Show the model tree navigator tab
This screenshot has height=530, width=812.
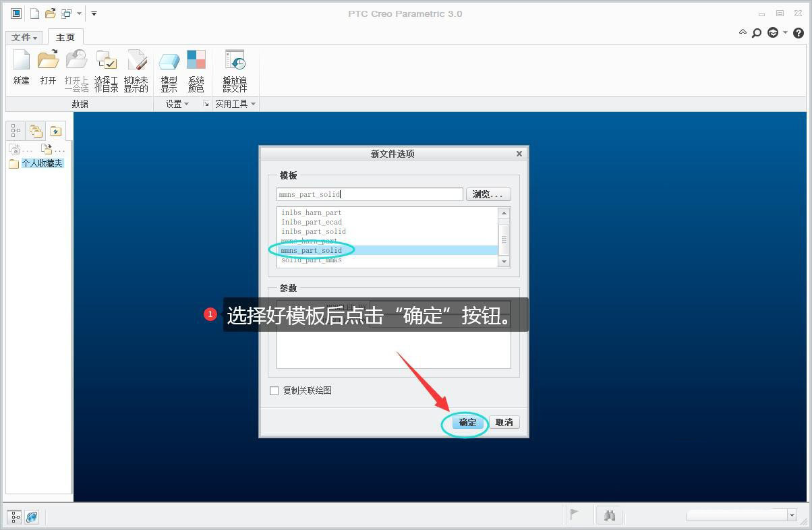[16, 131]
